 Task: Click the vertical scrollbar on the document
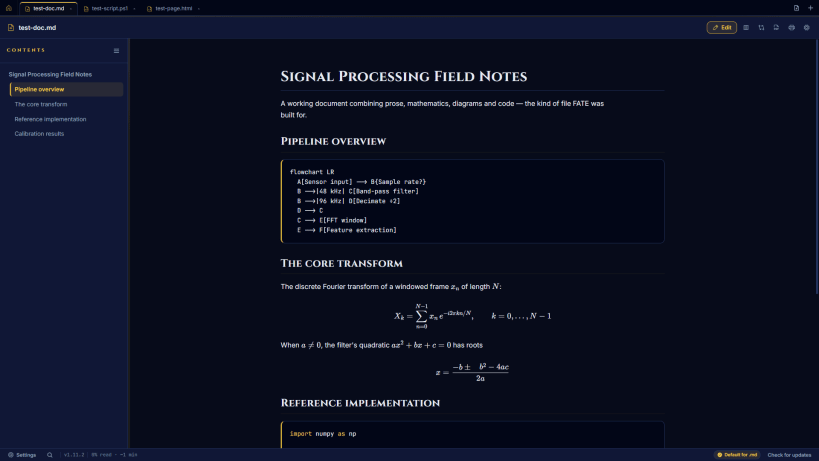point(816,167)
